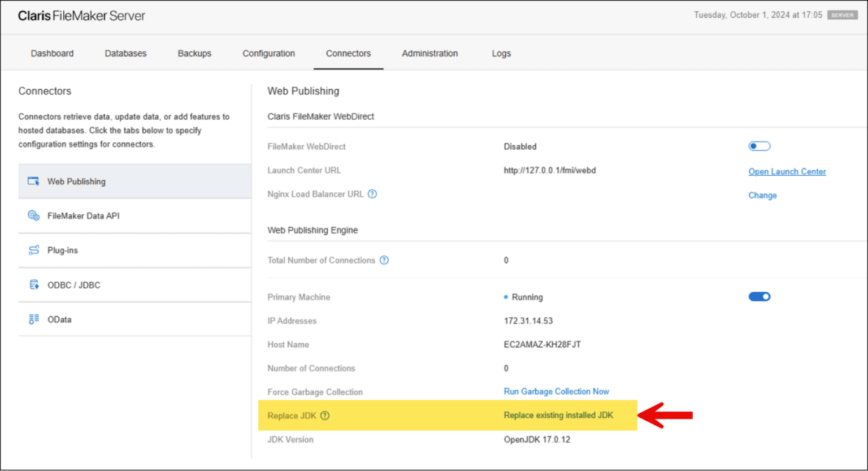Change the Nginx Load Balancer URL

tap(762, 195)
